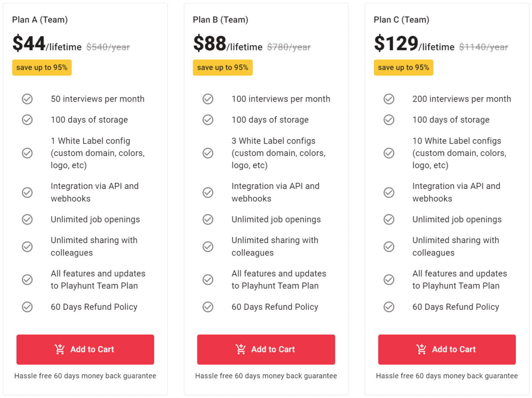Click the cart icon in Plan B's button
The image size is (532, 398).
tap(241, 349)
